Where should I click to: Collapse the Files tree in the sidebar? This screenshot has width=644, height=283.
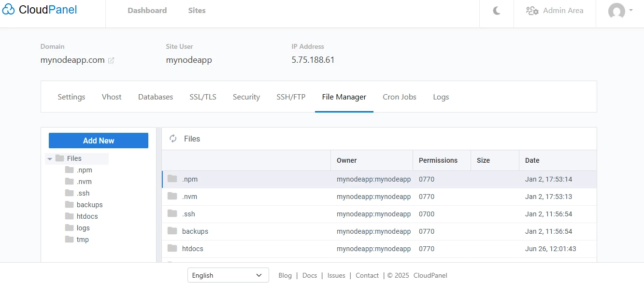pos(50,158)
